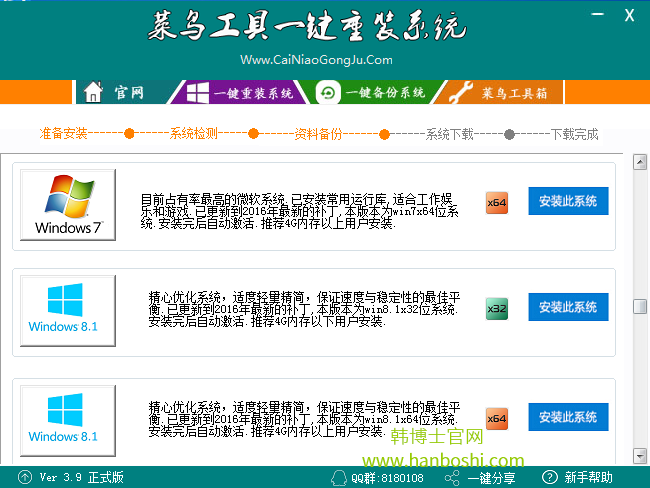Install Windows 7 x64 with 安装此系统 button
The width and height of the screenshot is (650, 488).
(567, 201)
